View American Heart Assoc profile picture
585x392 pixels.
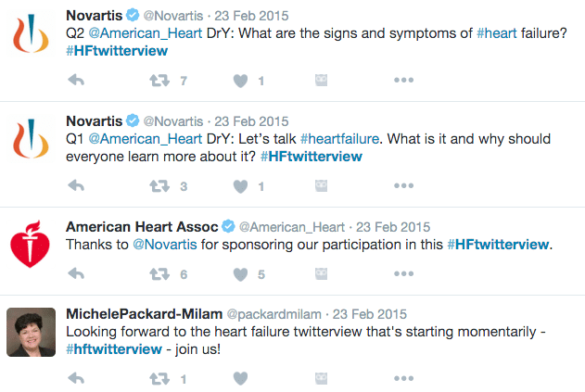coord(31,244)
